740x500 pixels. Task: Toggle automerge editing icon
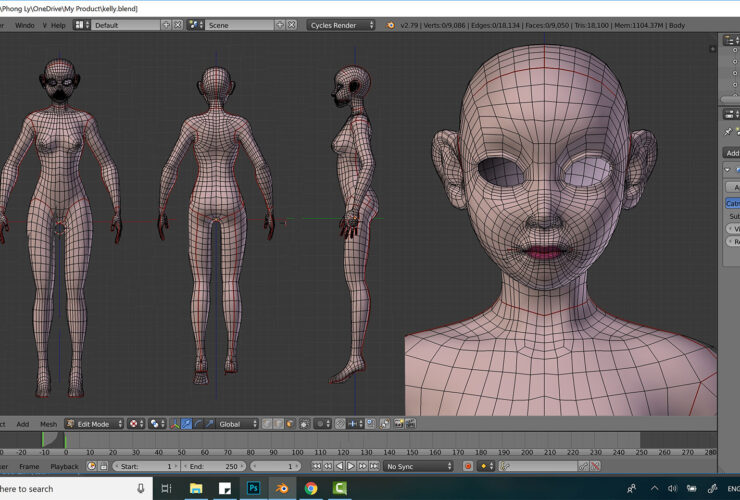tap(385, 424)
